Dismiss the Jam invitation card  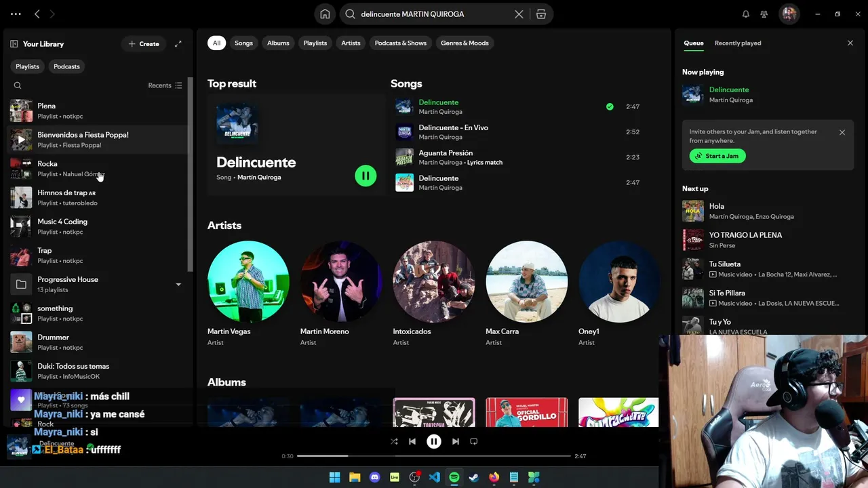pos(842,132)
